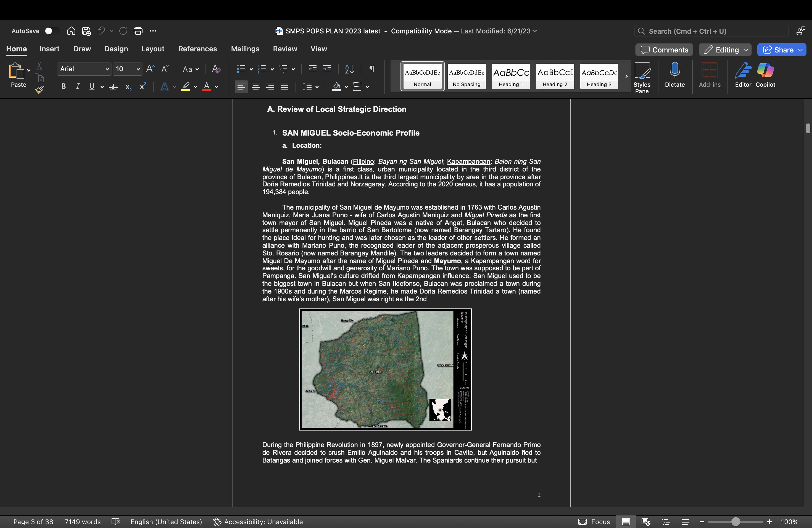Align text right
The image size is (812, 528).
[x=270, y=87]
